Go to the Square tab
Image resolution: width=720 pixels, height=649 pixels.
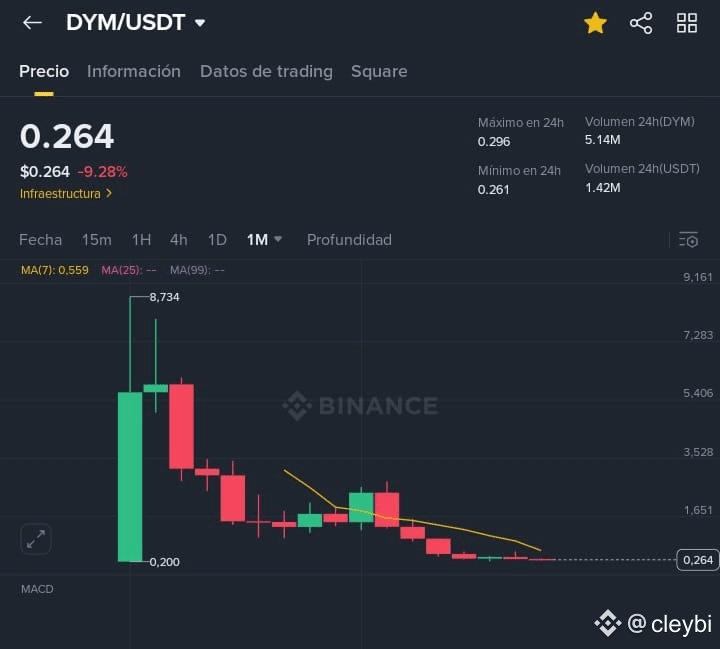click(379, 72)
